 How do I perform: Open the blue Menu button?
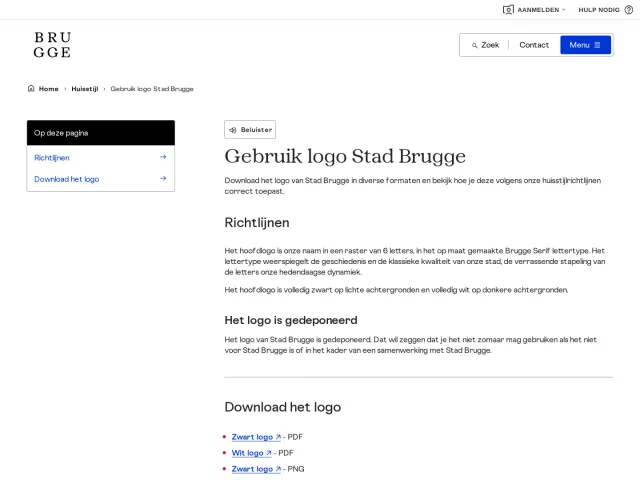(x=585, y=45)
